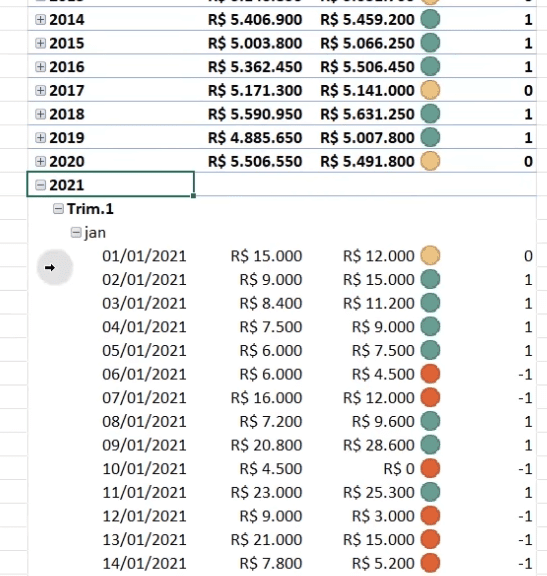Collapse the 2021 year row
Screen dimensions: 547x576
40,185
